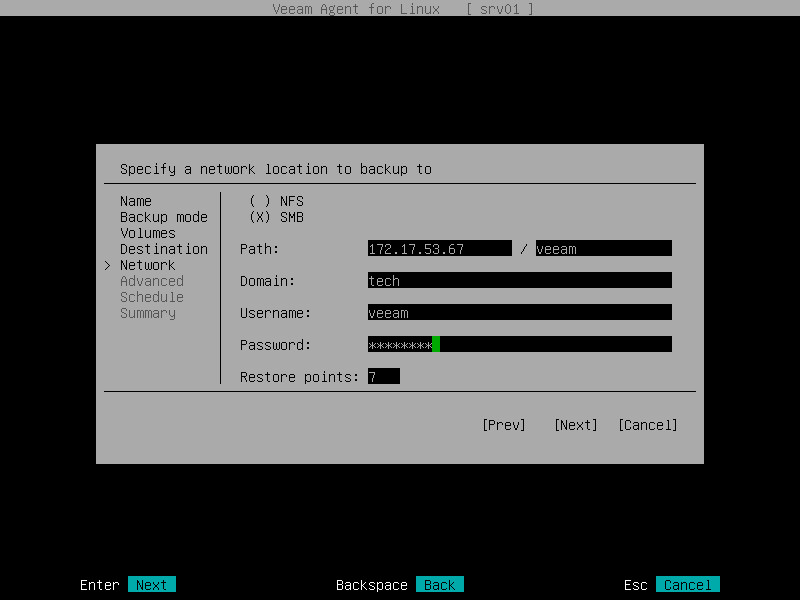Open the Destination wizard step

click(164, 249)
